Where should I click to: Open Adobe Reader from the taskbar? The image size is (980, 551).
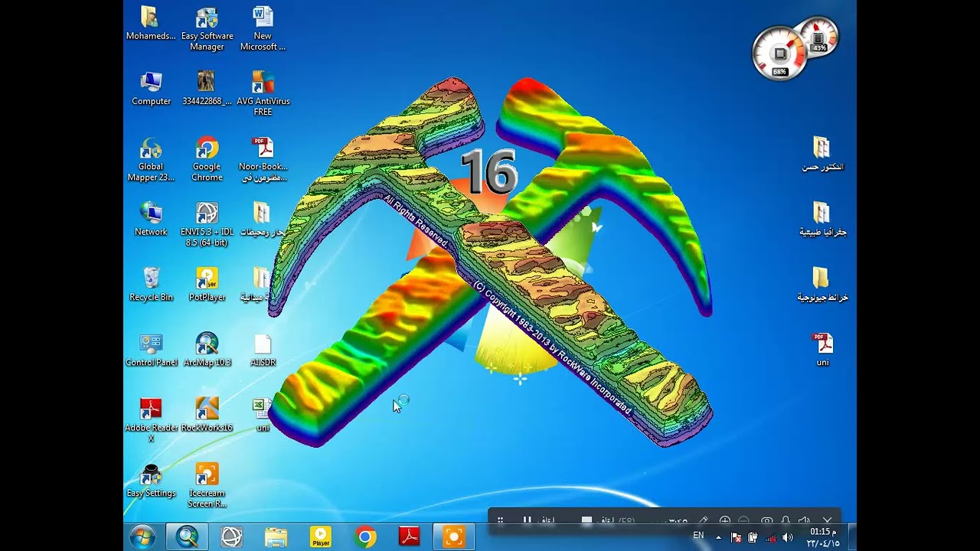410,537
